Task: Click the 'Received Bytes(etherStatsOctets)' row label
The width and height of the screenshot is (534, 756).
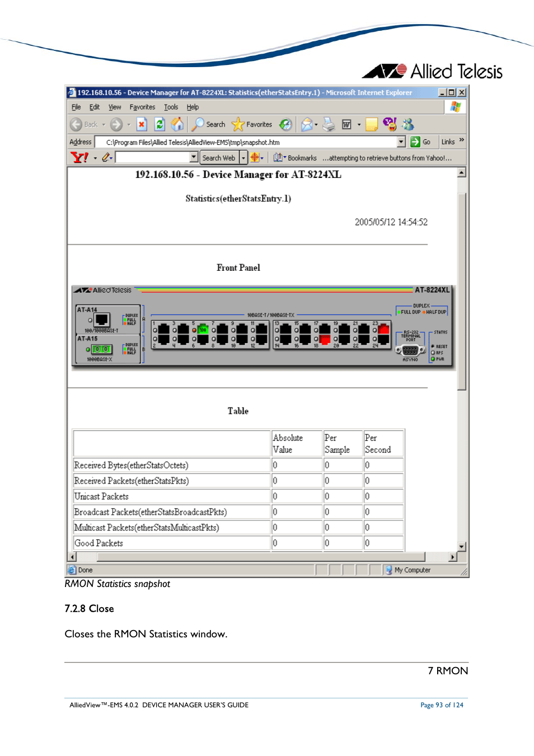Action: [131, 465]
